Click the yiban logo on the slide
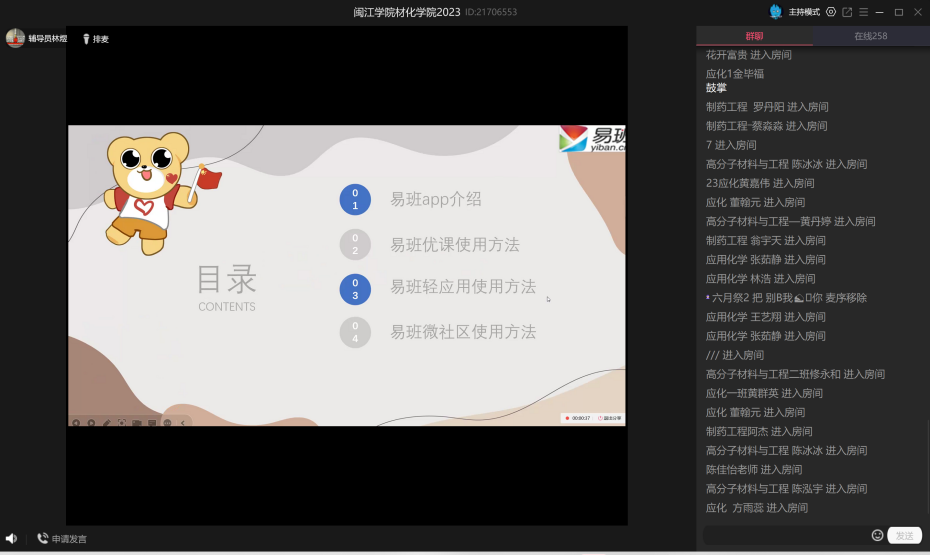The height and width of the screenshot is (555, 930). point(592,139)
